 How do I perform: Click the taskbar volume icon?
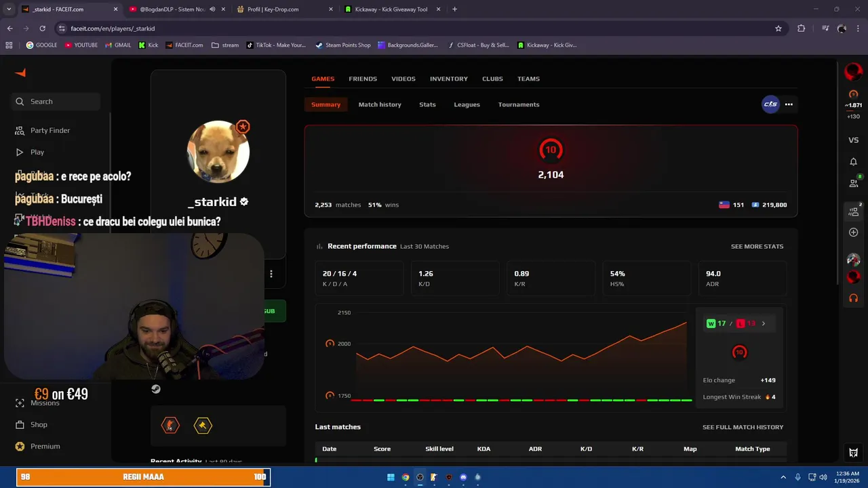tap(823, 477)
